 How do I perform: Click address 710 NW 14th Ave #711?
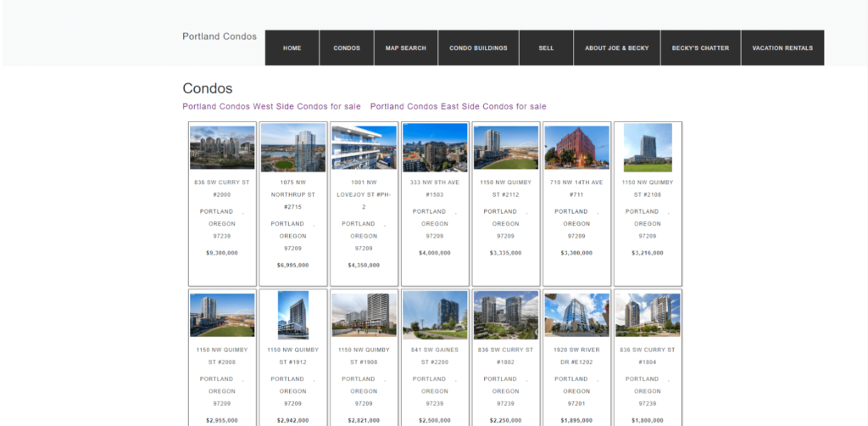coord(576,188)
